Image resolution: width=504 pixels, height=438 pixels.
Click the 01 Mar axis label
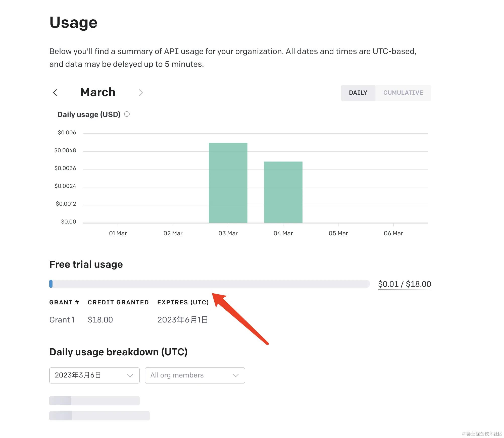(118, 233)
